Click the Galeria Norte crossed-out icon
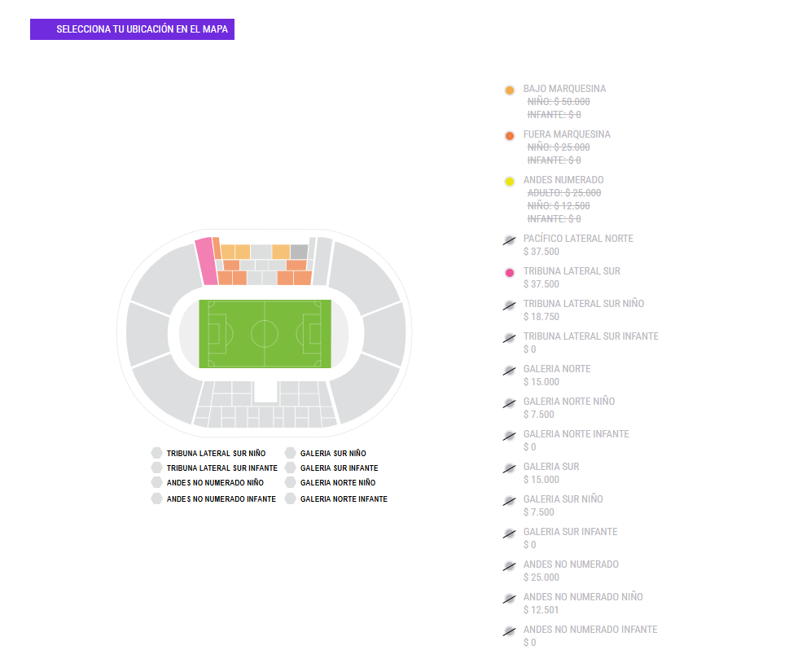Viewport: 802px width, 672px height. 510,370
